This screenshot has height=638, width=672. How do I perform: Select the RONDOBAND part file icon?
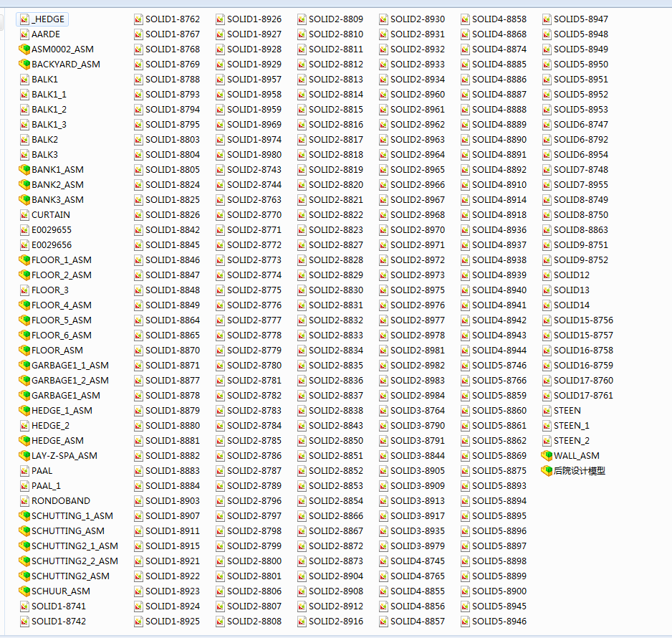point(24,501)
